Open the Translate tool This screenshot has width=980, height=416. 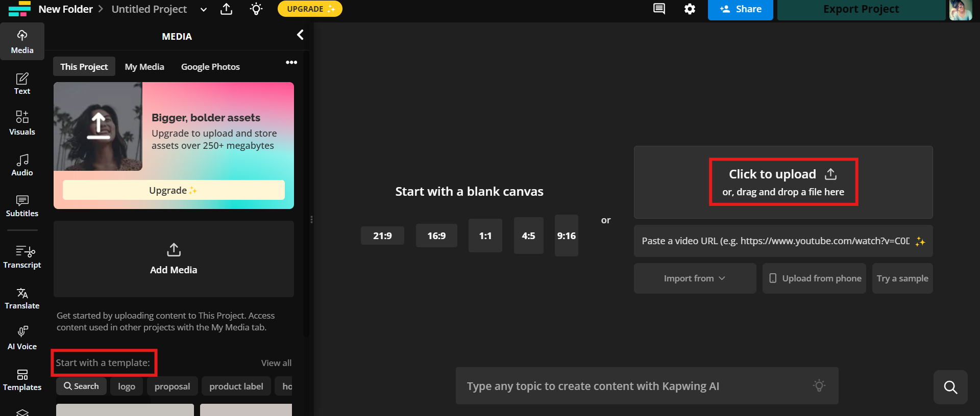click(x=22, y=298)
